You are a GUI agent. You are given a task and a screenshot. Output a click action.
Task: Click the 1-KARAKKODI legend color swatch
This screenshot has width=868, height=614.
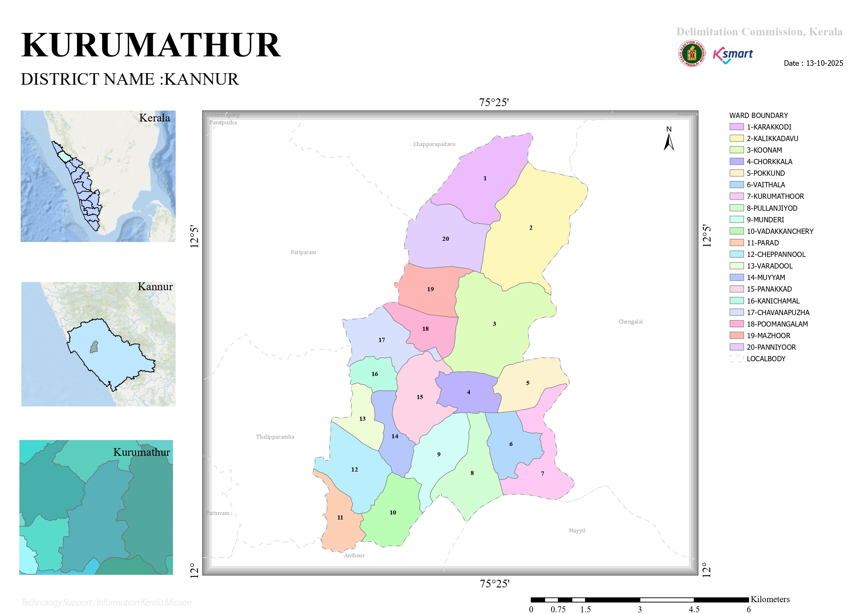pyautogui.click(x=736, y=127)
